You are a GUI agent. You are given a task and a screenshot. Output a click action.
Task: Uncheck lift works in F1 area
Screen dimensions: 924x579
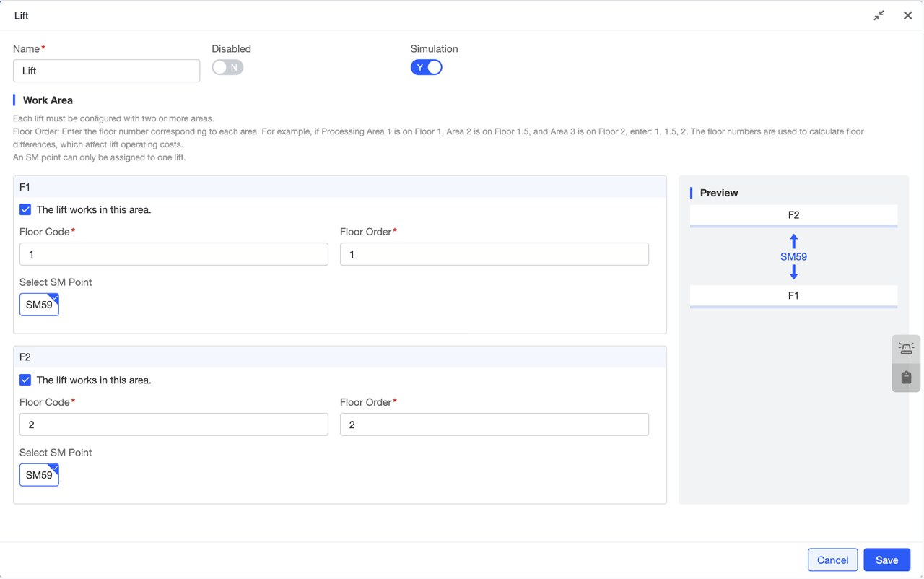25,209
